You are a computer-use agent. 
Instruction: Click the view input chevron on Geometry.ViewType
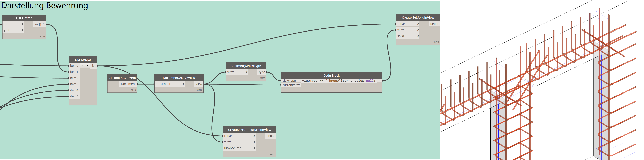tap(246, 72)
